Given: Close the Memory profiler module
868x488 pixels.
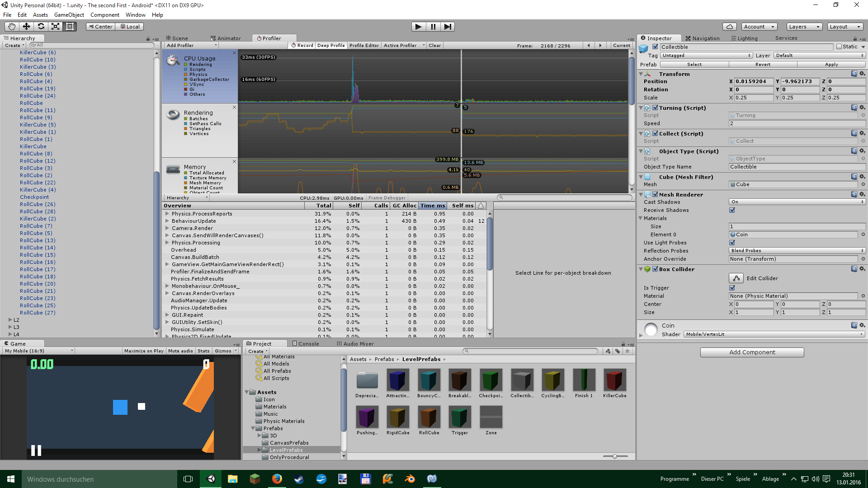Looking at the screenshot, I should point(234,161).
